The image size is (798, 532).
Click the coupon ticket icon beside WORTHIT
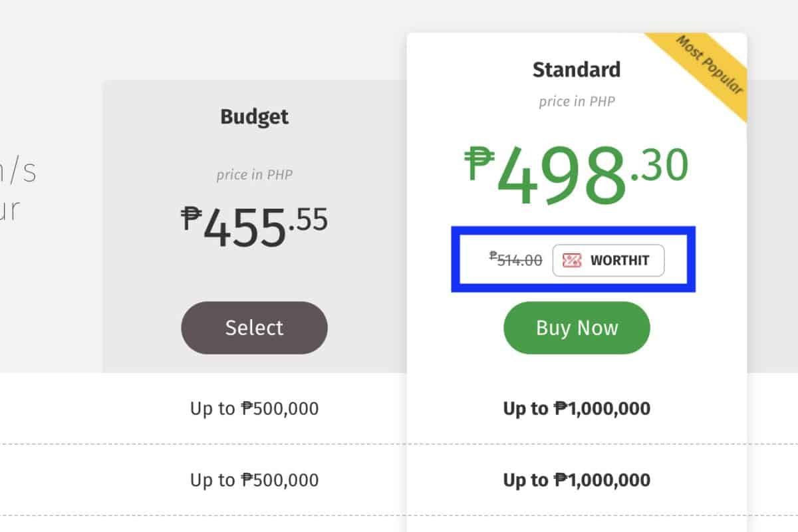point(572,260)
